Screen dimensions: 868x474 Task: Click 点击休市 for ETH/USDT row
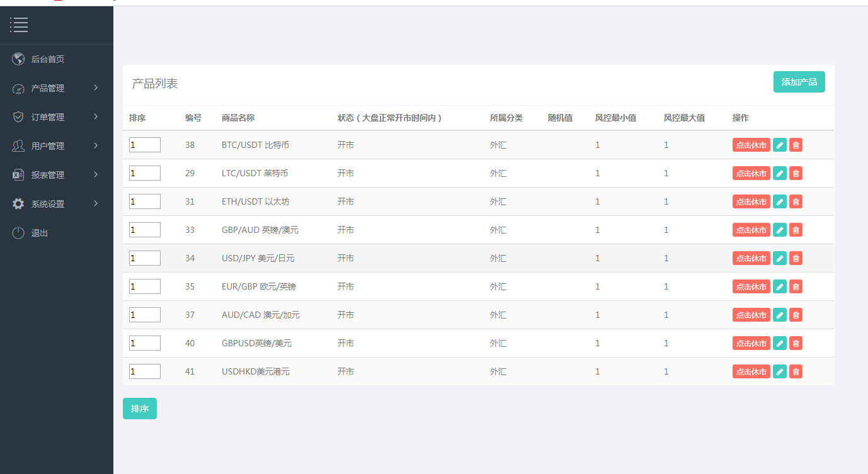751,201
